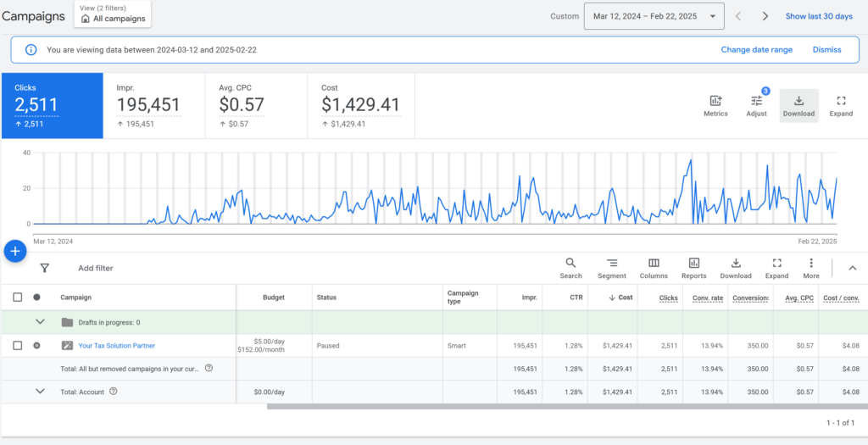Open the custom date range dropdown
Screen dimensions: 868x445
[x=654, y=16]
